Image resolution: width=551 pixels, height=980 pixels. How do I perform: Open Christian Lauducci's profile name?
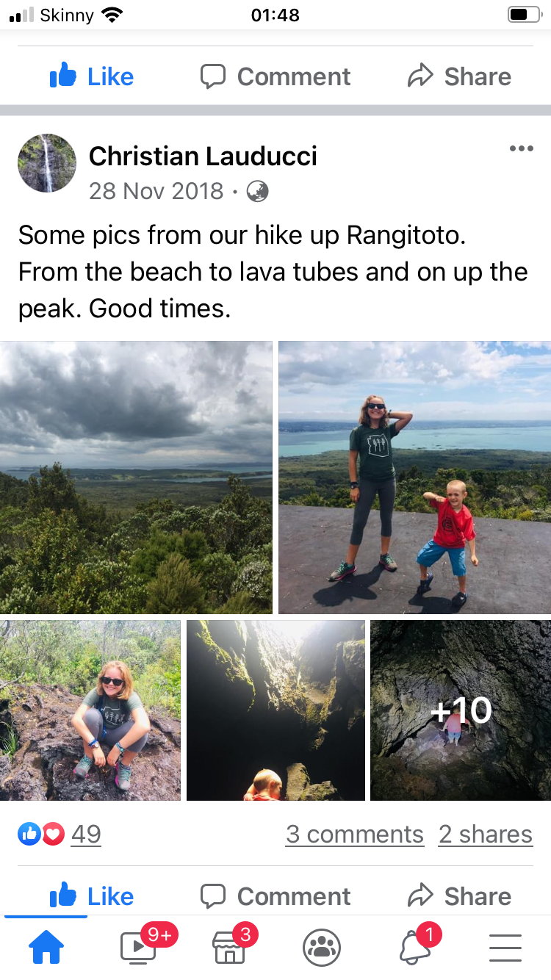pyautogui.click(x=203, y=156)
